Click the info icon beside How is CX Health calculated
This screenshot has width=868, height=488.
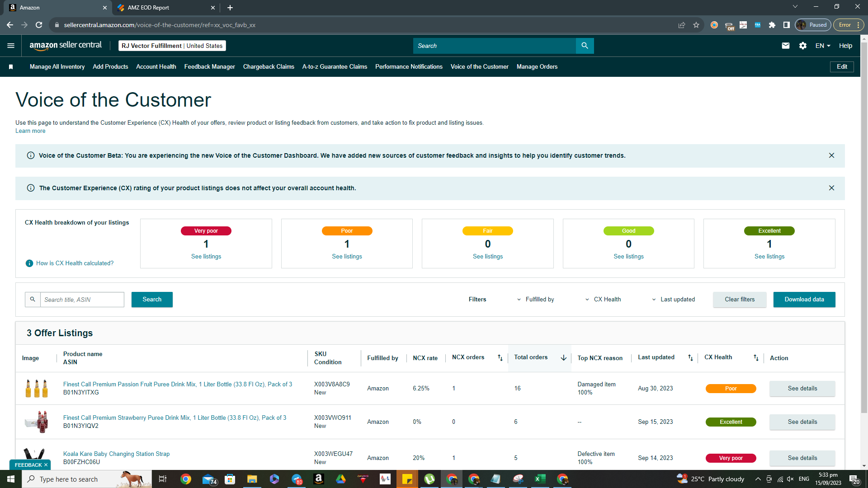tap(29, 263)
